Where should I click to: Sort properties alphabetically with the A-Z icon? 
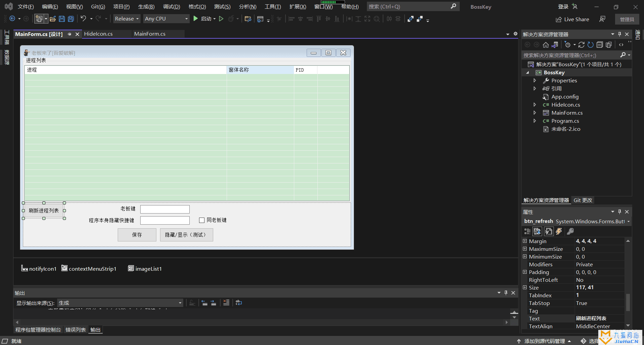pyautogui.click(x=537, y=231)
